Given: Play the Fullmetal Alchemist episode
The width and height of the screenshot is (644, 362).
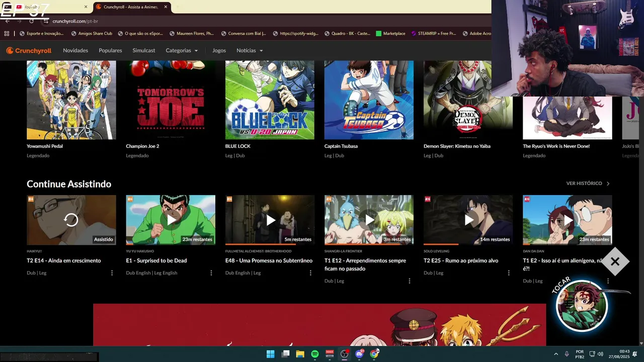Looking at the screenshot, I should (x=271, y=220).
